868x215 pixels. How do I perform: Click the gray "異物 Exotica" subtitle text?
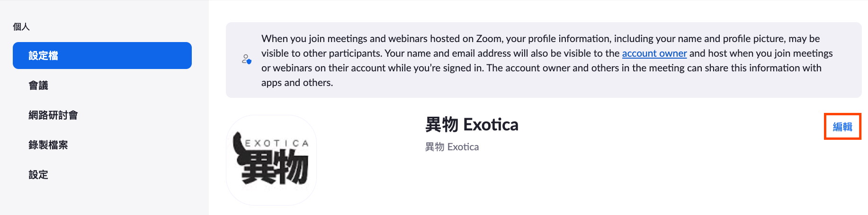[x=452, y=147]
